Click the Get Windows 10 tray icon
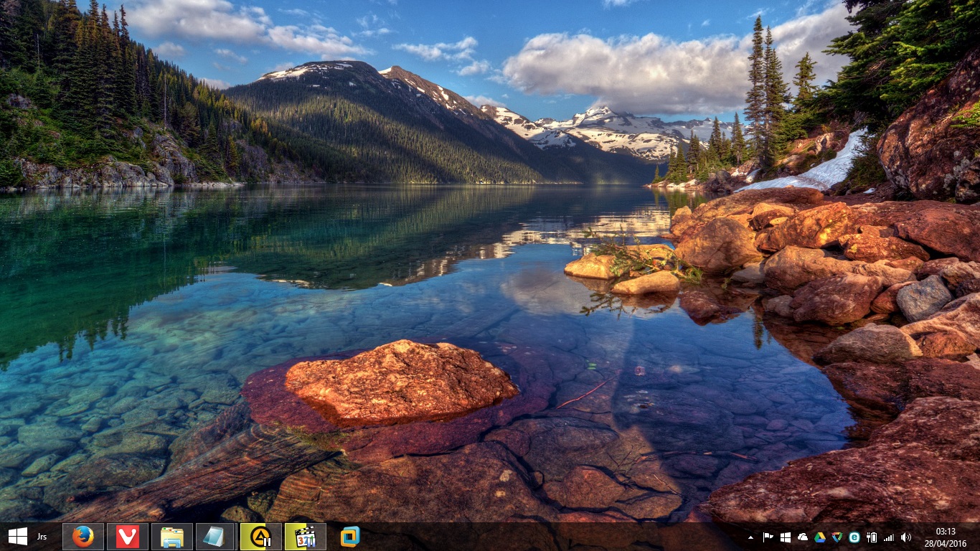The height and width of the screenshot is (551, 980). (x=786, y=537)
